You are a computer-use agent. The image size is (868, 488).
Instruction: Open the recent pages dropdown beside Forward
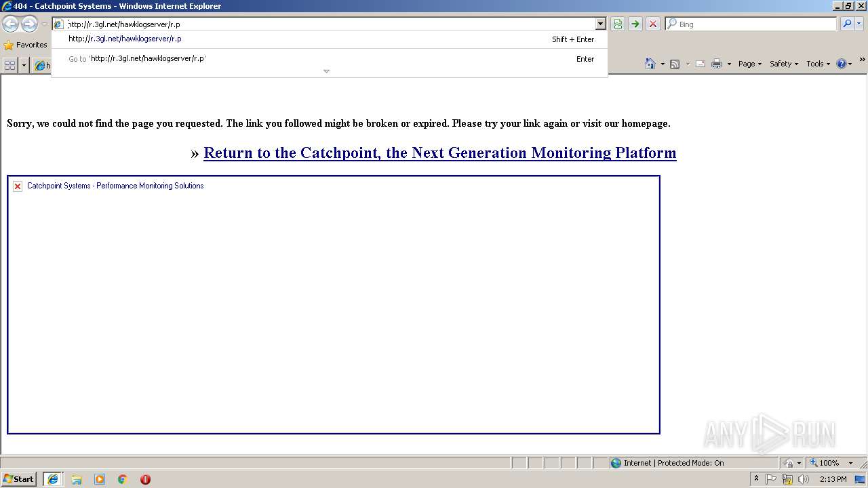click(44, 24)
